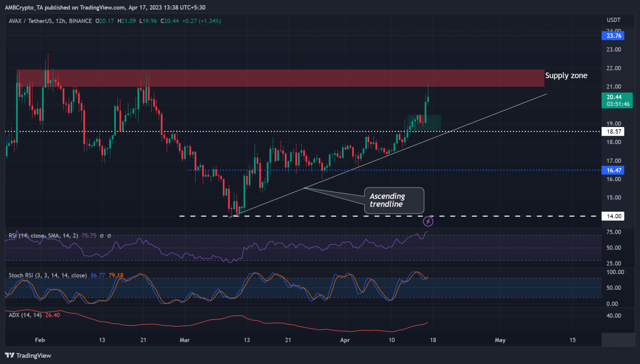Click the blue 23.76 price label on the axis

tap(612, 35)
